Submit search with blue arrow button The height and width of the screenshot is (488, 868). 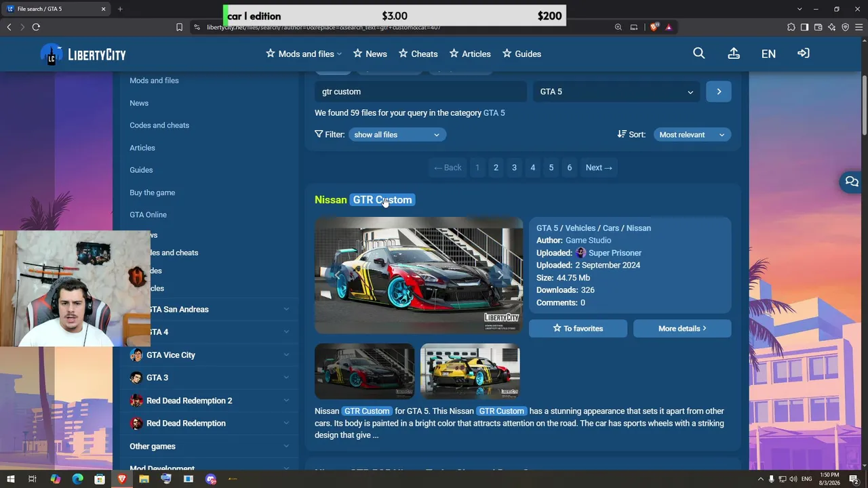coord(719,91)
